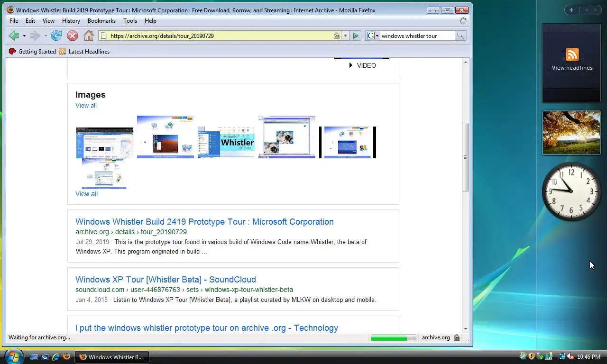Click the muted volume speaker tray icon
607x364 pixels.
click(x=570, y=356)
